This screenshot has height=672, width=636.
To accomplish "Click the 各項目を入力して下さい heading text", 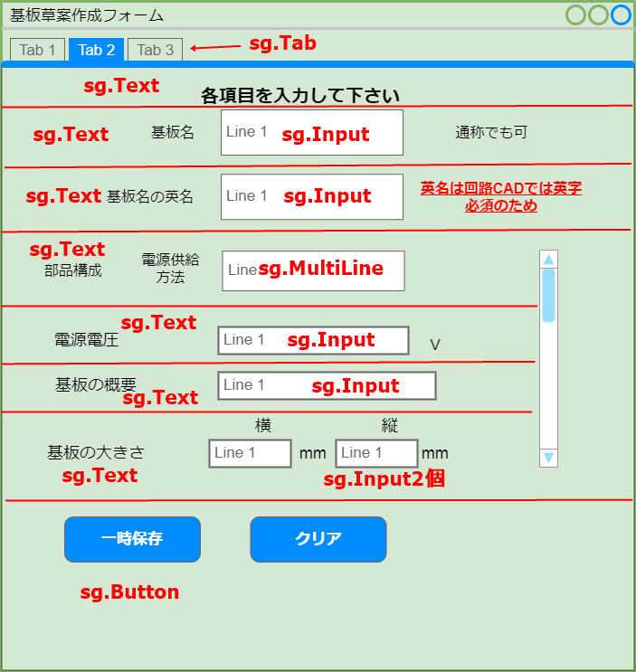I will click(300, 95).
